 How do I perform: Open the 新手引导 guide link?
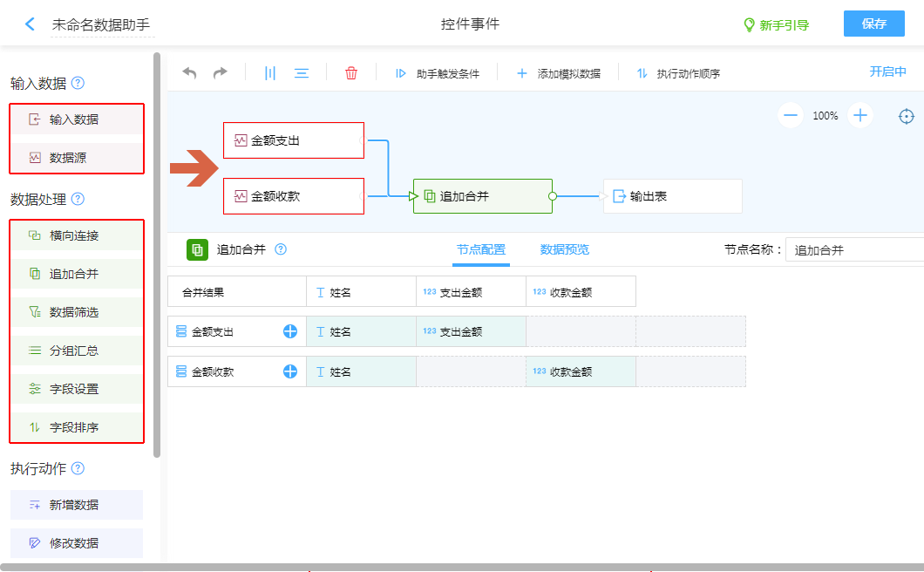776,25
